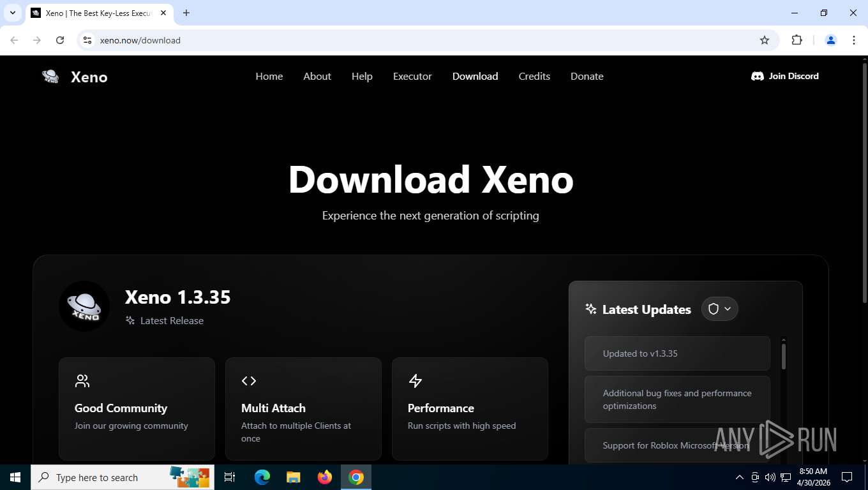Open the Chrome extensions puzzle icon
The height and width of the screenshot is (490, 868).
pyautogui.click(x=797, y=40)
